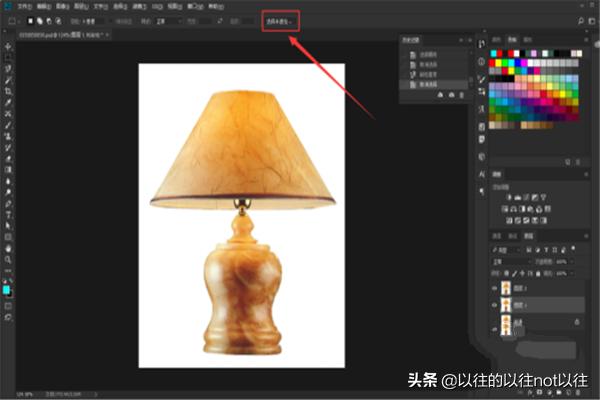Select the Hand tool

click(x=8, y=247)
